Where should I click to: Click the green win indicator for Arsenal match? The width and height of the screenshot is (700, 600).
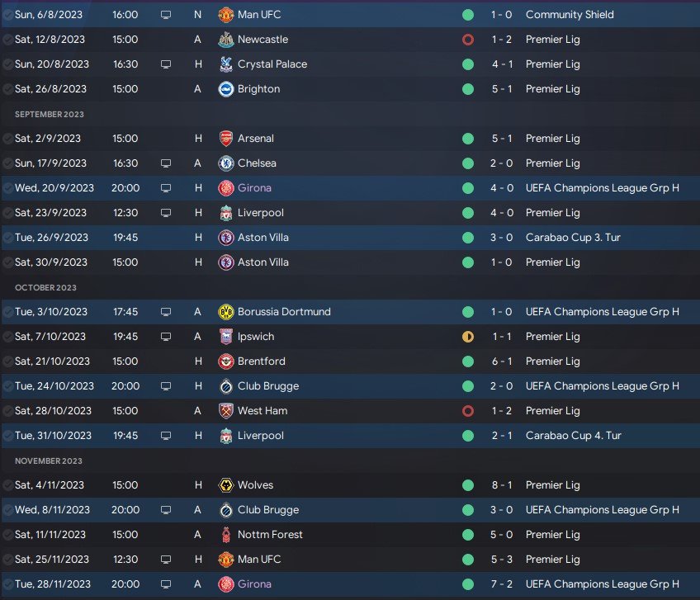tap(468, 139)
